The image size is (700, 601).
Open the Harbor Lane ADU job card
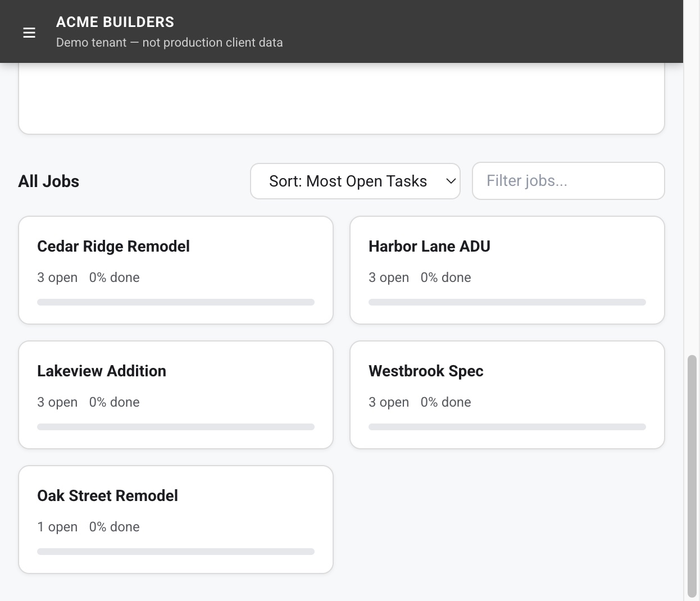tap(507, 270)
